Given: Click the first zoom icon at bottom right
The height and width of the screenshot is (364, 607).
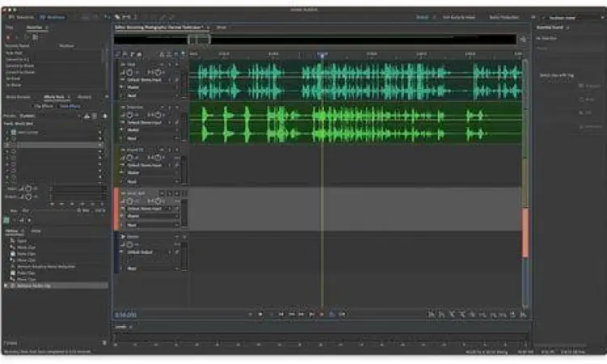Looking at the screenshot, I should pyautogui.click(x=431, y=315).
